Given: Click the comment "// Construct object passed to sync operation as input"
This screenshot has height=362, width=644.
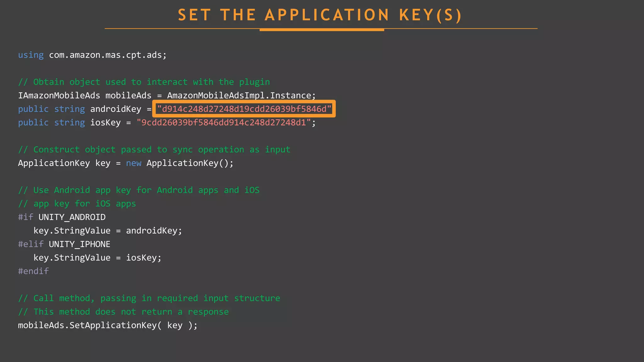Looking at the screenshot, I should click(x=154, y=150).
